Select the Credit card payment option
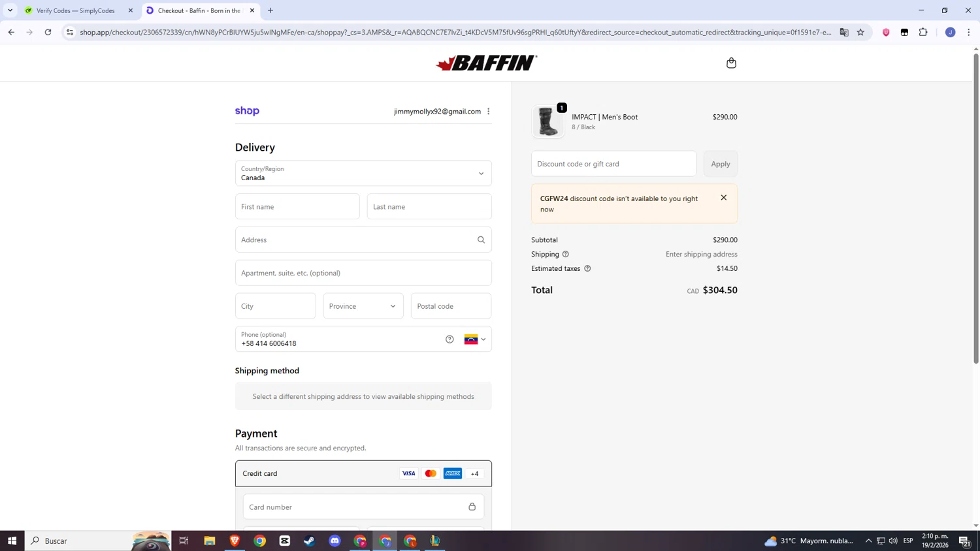The image size is (980, 551). click(363, 473)
